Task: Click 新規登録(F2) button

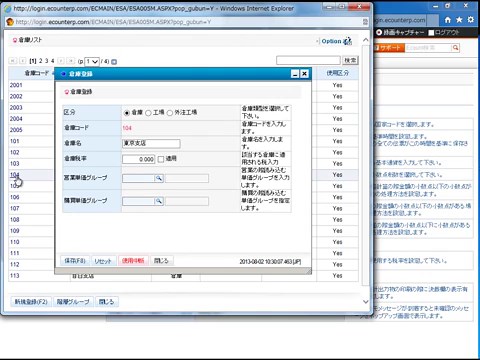Action: tap(31, 302)
